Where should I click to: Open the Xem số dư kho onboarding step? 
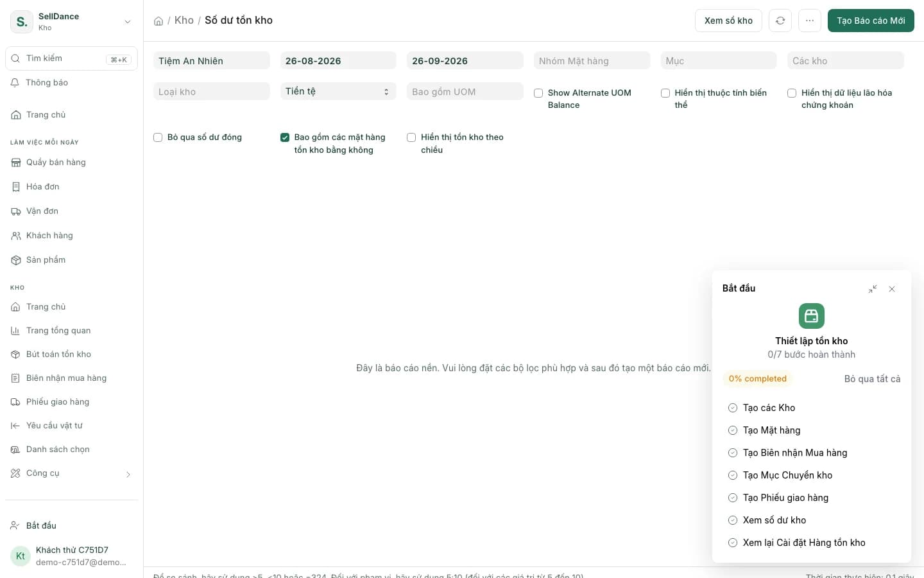[x=774, y=520]
